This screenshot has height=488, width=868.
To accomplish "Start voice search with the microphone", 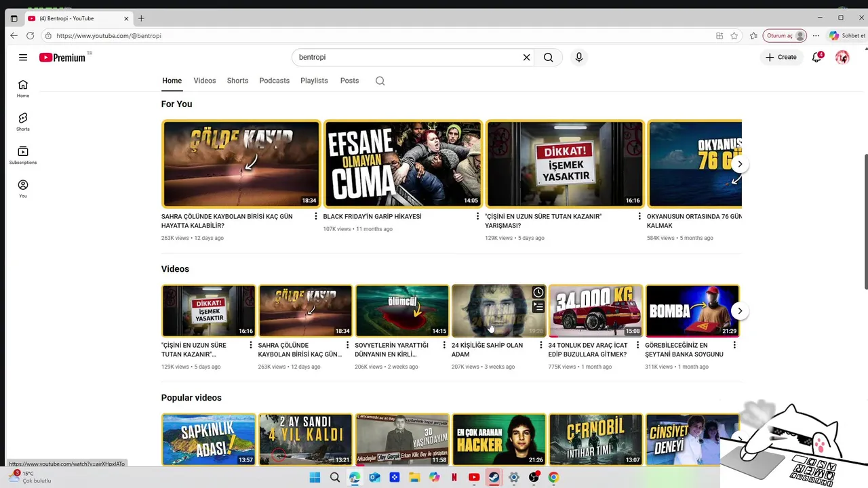I will coord(578,58).
